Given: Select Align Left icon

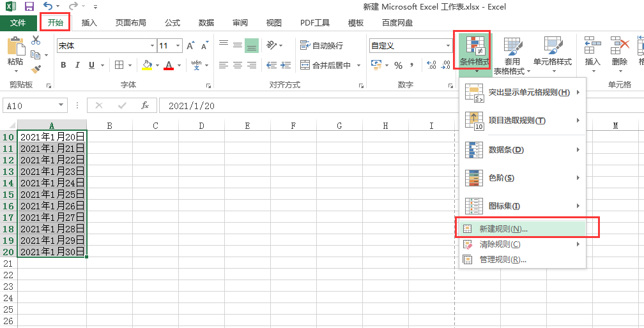Looking at the screenshot, I should pos(224,65).
